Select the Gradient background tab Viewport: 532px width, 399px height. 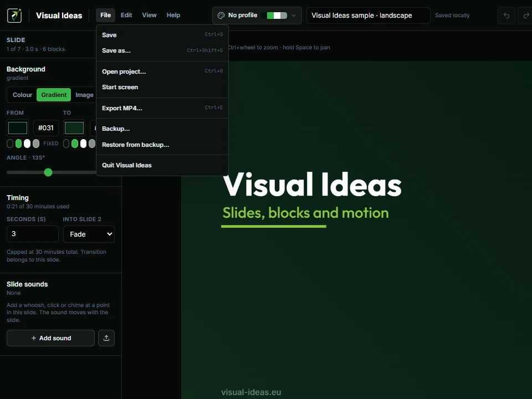click(x=54, y=95)
